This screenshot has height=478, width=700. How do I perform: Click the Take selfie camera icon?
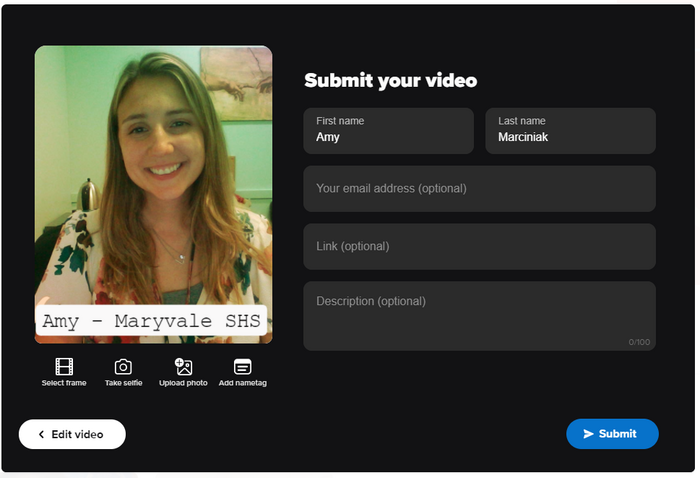tap(123, 367)
